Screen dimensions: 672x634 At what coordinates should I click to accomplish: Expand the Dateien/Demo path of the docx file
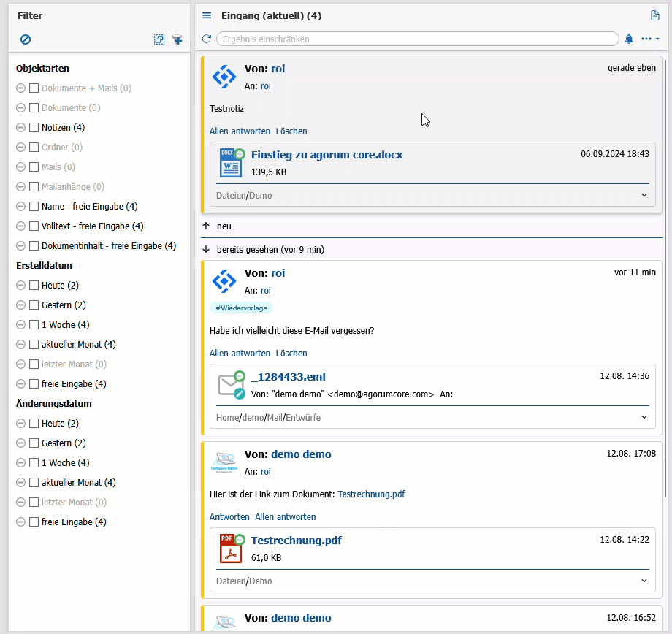644,195
